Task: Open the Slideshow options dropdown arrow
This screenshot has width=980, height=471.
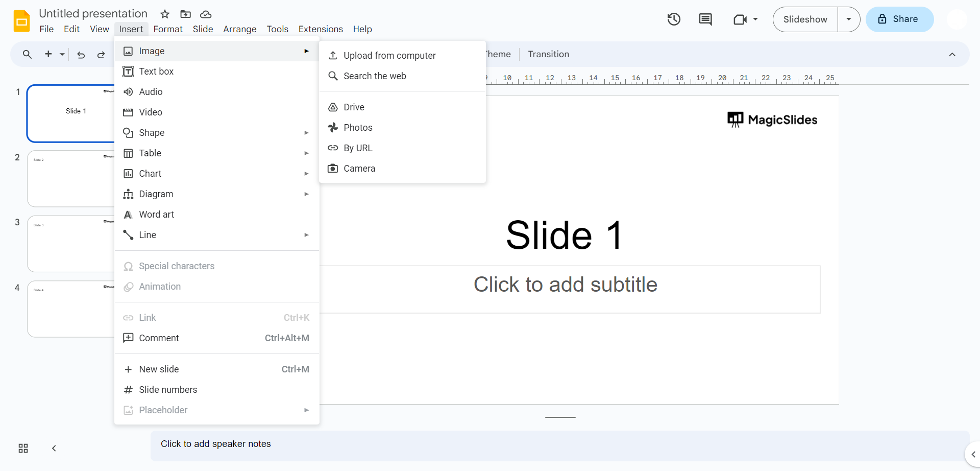Action: click(849, 19)
